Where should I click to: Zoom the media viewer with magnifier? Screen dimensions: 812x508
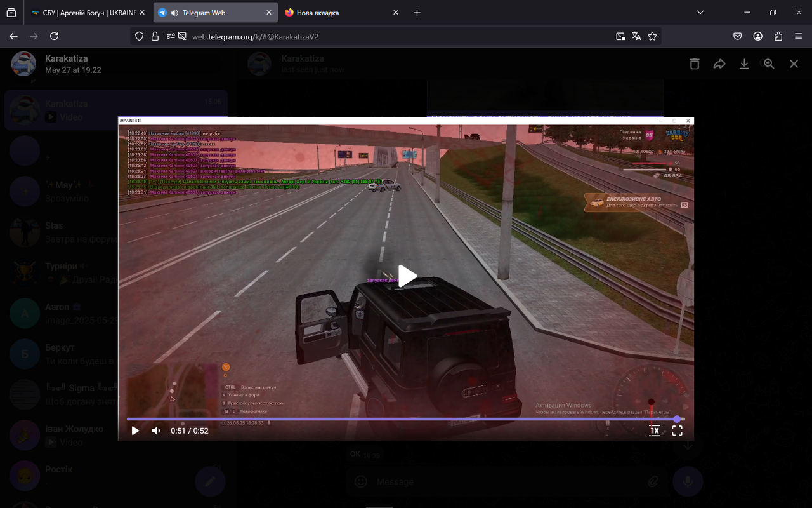[x=769, y=64]
